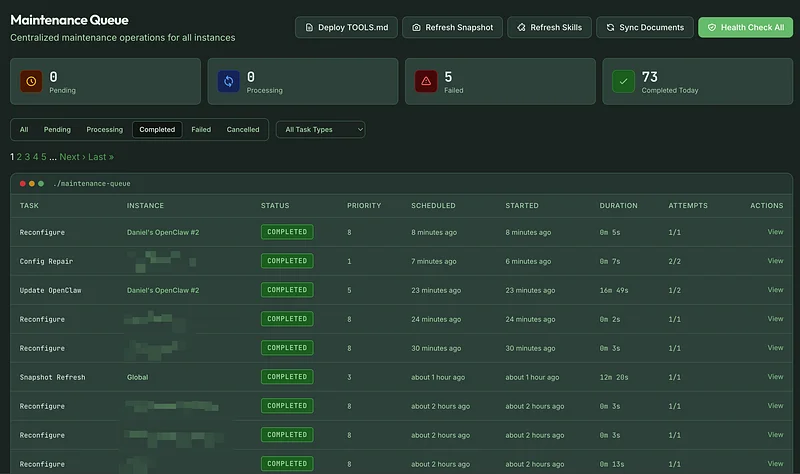Click the Failed warning triangle icon
Image resolution: width=800 pixels, height=474 pixels.
tap(426, 81)
